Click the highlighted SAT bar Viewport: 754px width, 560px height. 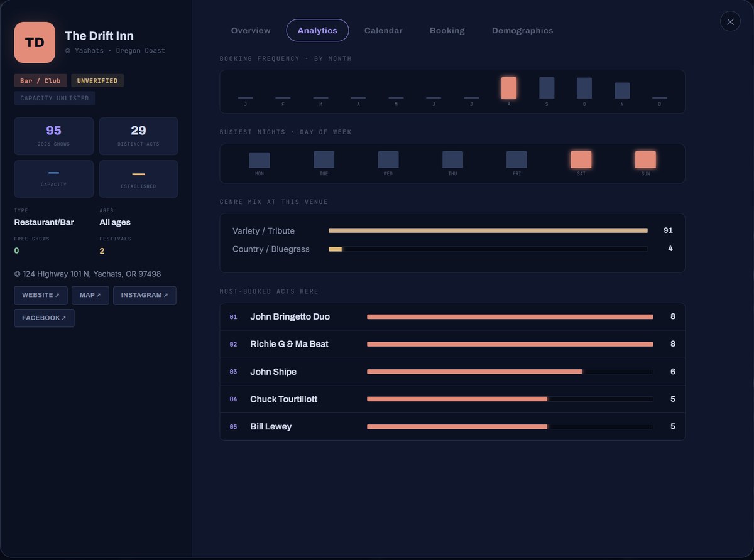(581, 159)
